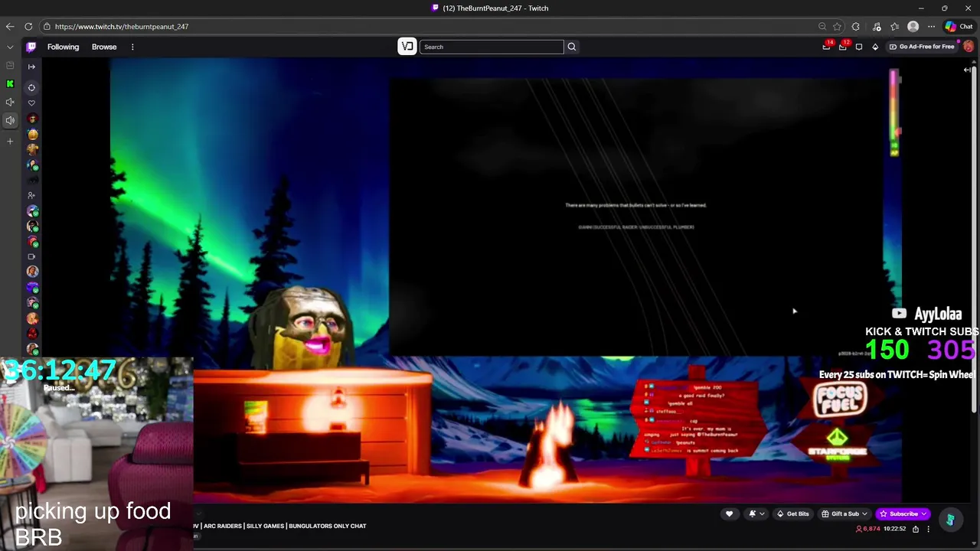Screen dimensions: 980x551
Task: Open notifications inbox with 12 badge
Action: coord(843,47)
